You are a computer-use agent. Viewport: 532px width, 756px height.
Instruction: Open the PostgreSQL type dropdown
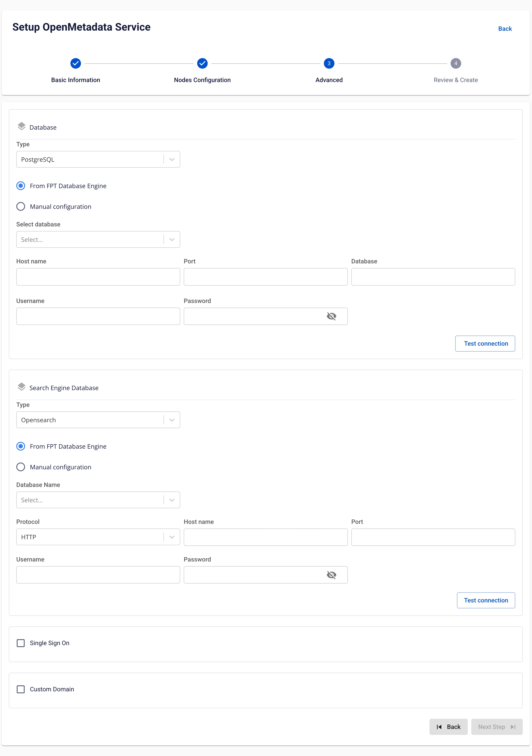[x=98, y=159]
